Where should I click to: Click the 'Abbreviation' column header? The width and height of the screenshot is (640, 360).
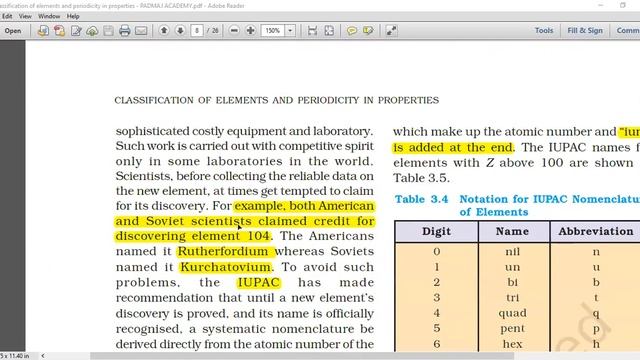[x=596, y=231]
